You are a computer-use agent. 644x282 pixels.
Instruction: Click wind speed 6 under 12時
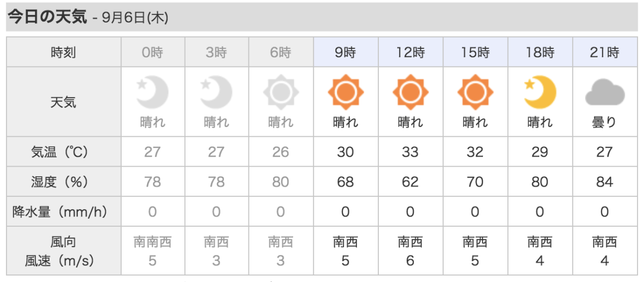411,261
